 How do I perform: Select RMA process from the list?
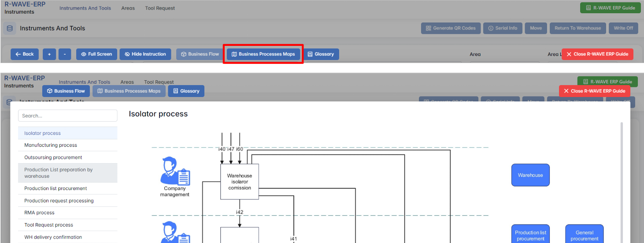(39, 213)
